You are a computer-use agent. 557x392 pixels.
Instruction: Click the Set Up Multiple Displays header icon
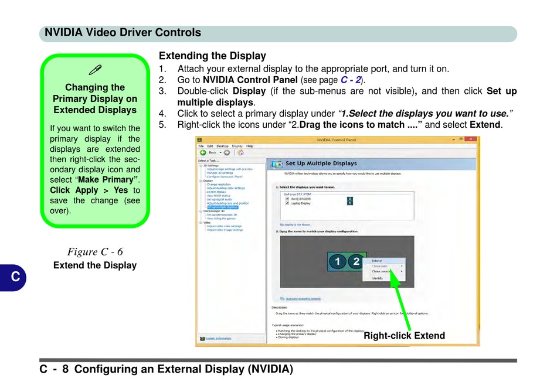[277, 163]
